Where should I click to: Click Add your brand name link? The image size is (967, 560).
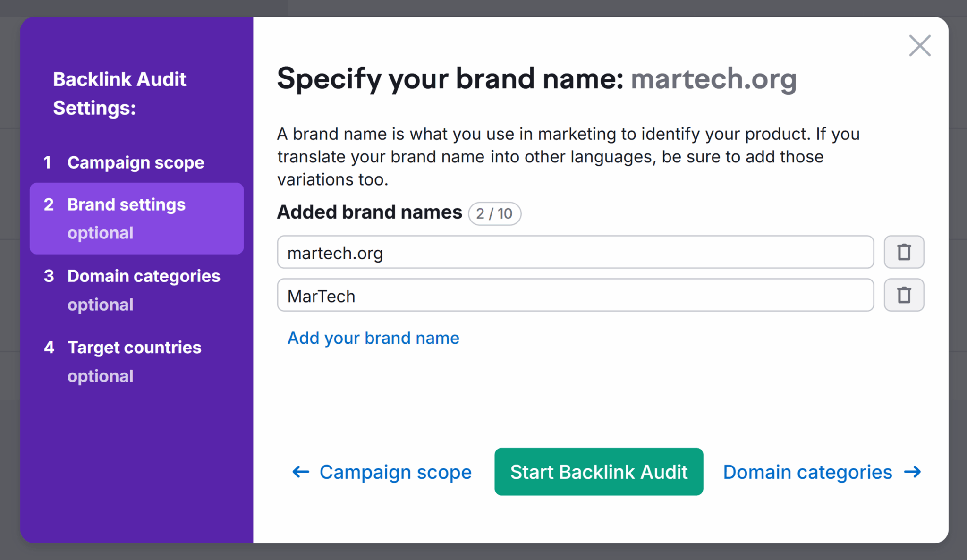[x=373, y=338]
